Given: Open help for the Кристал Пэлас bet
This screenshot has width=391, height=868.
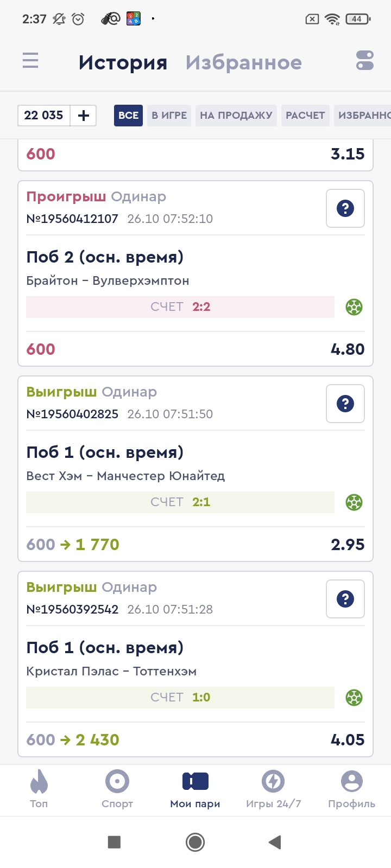Looking at the screenshot, I should (345, 599).
